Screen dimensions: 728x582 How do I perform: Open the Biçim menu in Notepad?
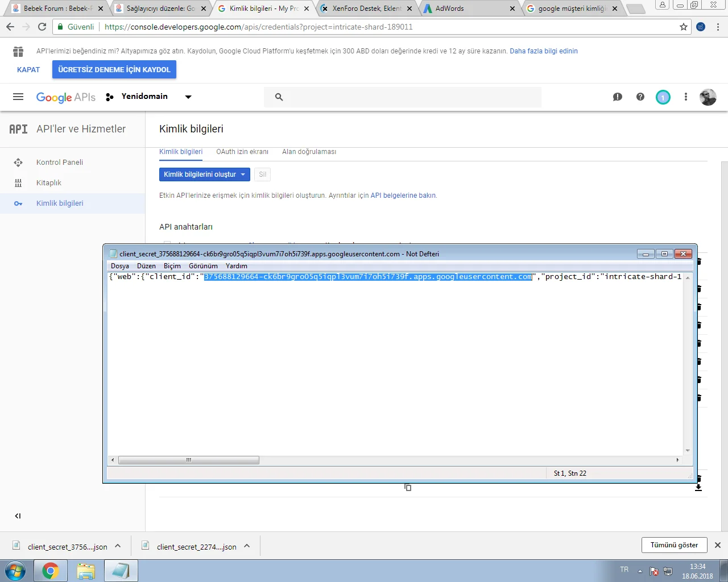tap(172, 266)
